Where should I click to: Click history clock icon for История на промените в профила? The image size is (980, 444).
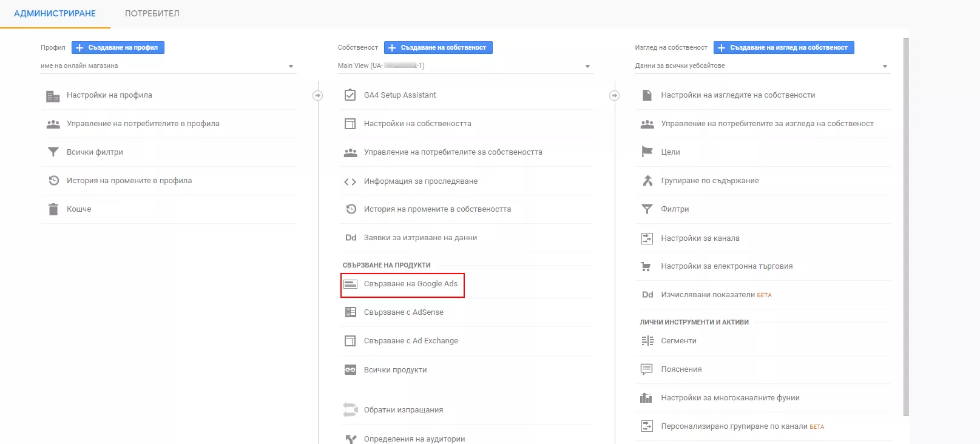point(53,181)
